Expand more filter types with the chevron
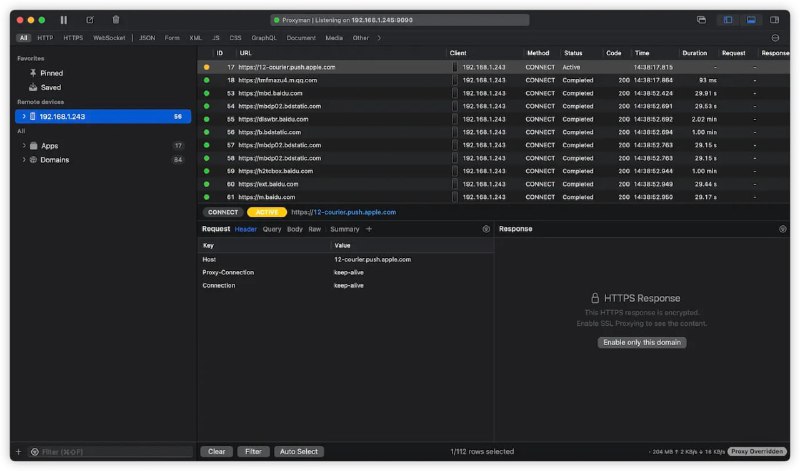 379,38
